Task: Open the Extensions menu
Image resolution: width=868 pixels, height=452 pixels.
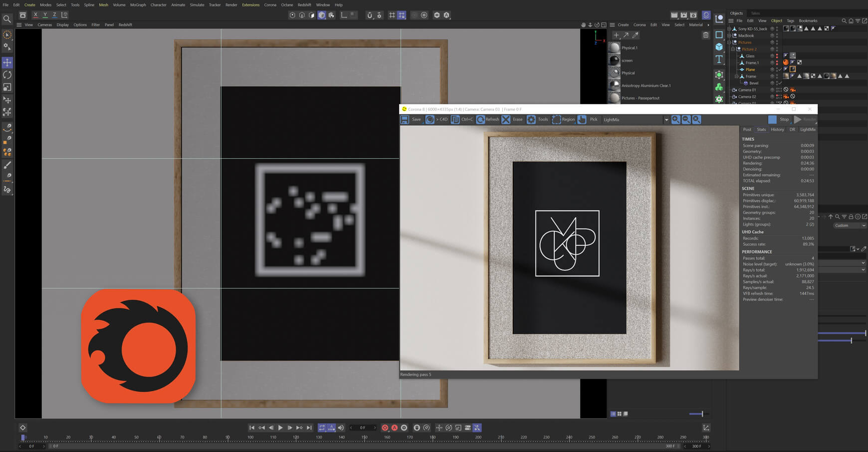Action: point(250,5)
